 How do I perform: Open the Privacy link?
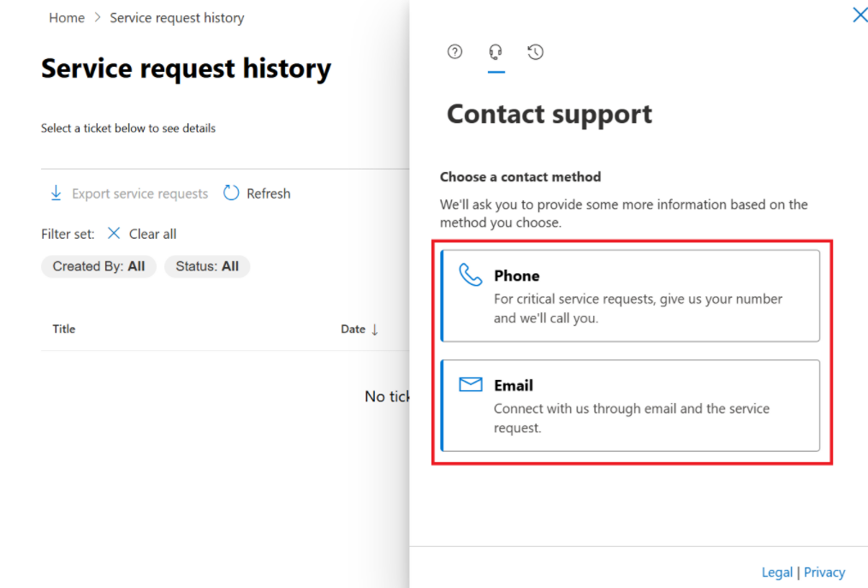click(824, 572)
